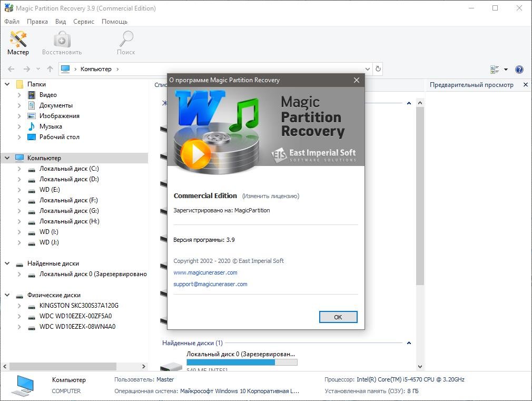Viewport: 532px width, 401px height.
Task: Open the view mode options icon
Action: click(495, 70)
